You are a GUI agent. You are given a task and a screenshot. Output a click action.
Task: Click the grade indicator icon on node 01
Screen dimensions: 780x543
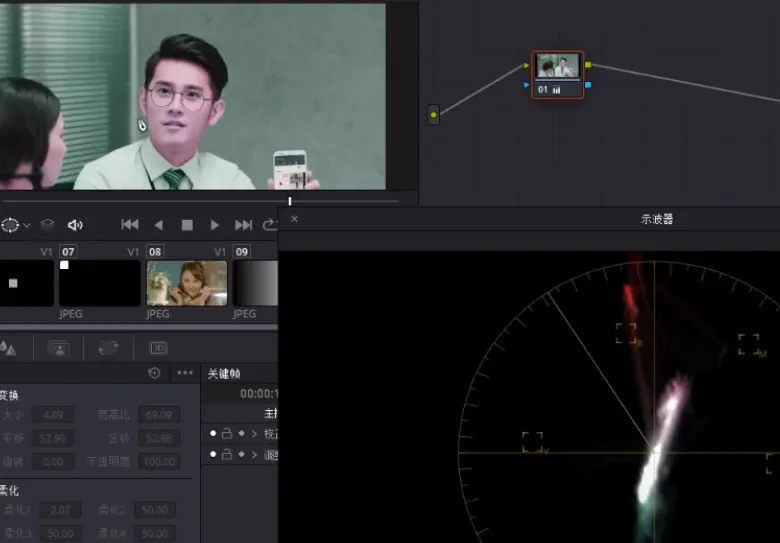(557, 90)
